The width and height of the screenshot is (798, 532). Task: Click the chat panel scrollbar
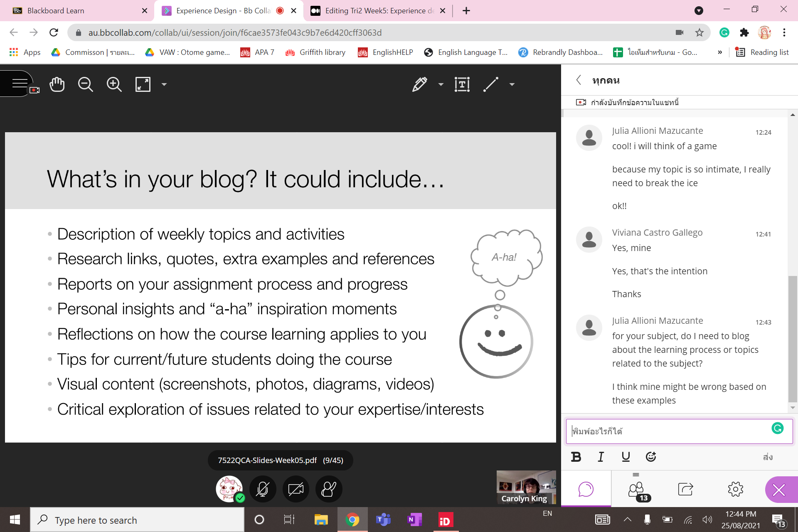pos(793,339)
